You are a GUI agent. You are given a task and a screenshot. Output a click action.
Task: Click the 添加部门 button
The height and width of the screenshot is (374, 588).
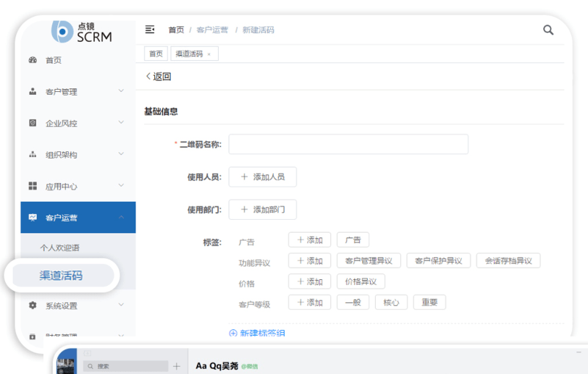click(262, 210)
